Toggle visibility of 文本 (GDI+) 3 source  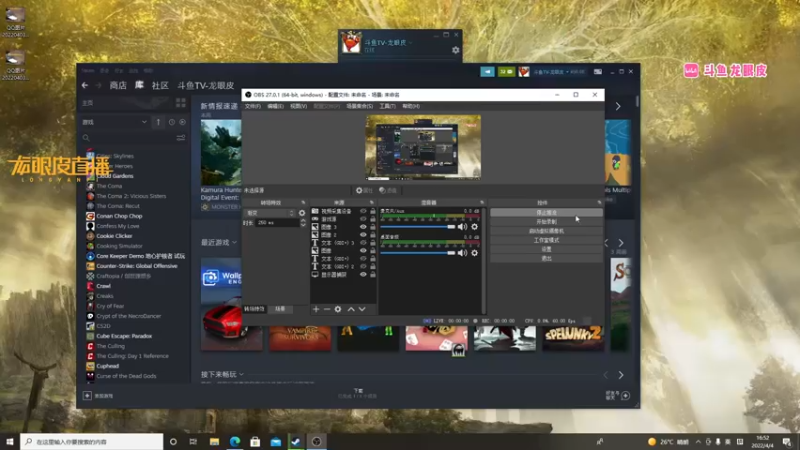(x=363, y=243)
